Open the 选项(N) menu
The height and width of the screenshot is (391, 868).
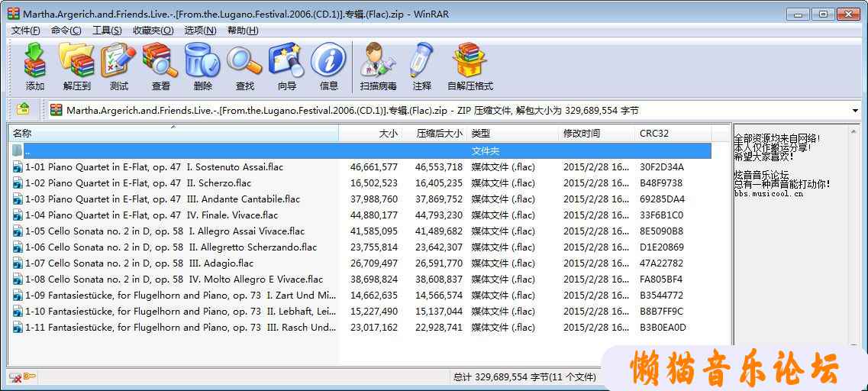pyautogui.click(x=200, y=31)
